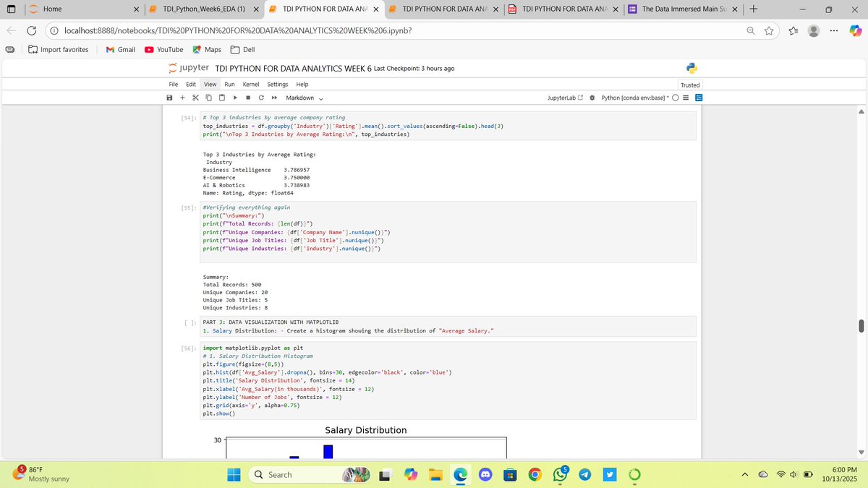
Task: Open Microsoft Store from the taskbar
Action: (509, 474)
